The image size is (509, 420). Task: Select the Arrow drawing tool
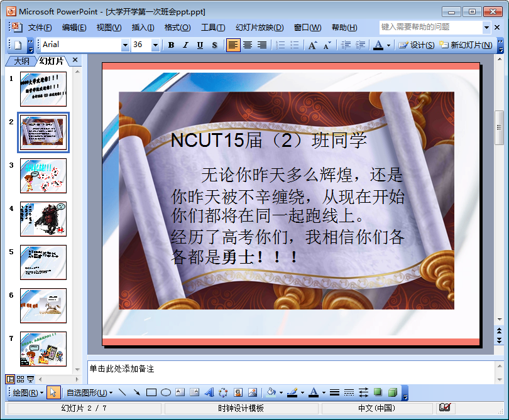coord(136,393)
